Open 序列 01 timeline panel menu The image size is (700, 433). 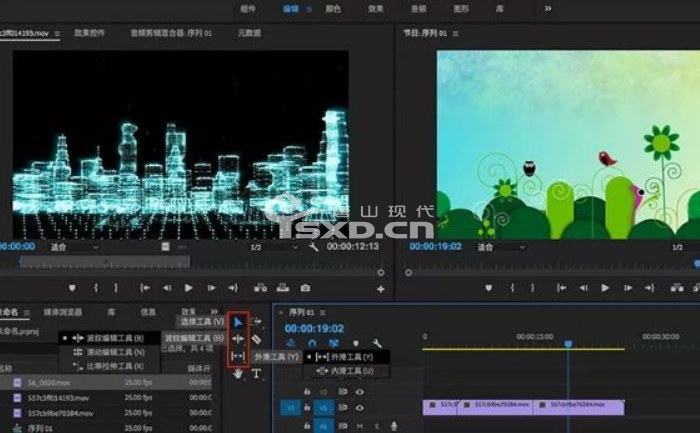(322, 312)
